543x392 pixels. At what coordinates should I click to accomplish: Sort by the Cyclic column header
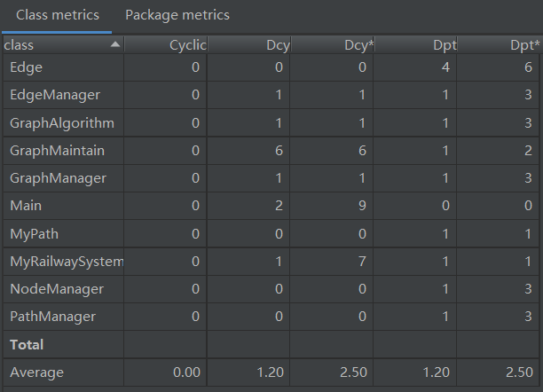point(165,44)
